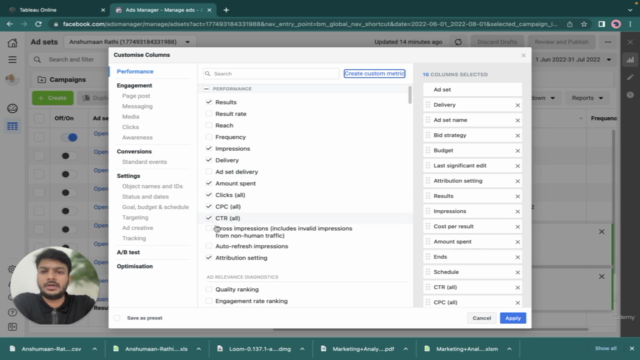Click the share icon in address bar
Viewport: 640px width, 360px height.
pyautogui.click(x=570, y=24)
